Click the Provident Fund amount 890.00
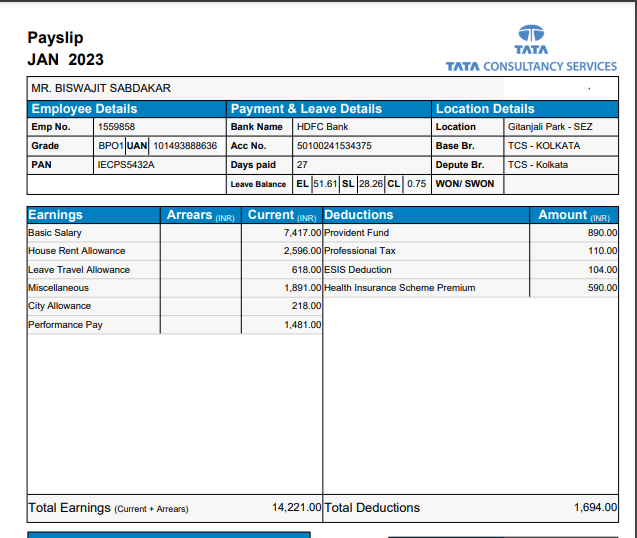This screenshot has width=637, height=538. pyautogui.click(x=602, y=233)
